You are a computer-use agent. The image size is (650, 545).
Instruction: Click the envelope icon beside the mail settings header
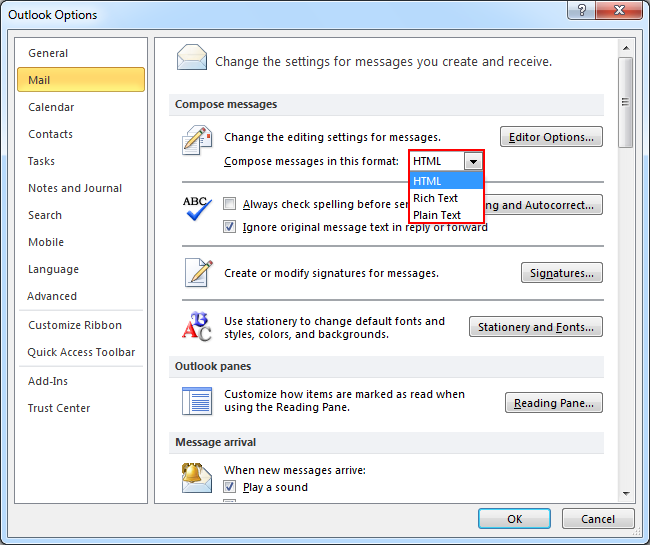click(192, 58)
